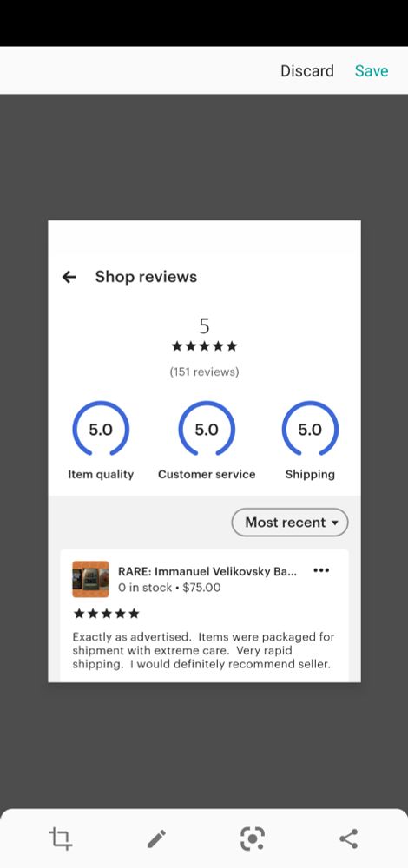Tap the review's five-star rating
This screenshot has height=868, width=408.
[x=106, y=614]
